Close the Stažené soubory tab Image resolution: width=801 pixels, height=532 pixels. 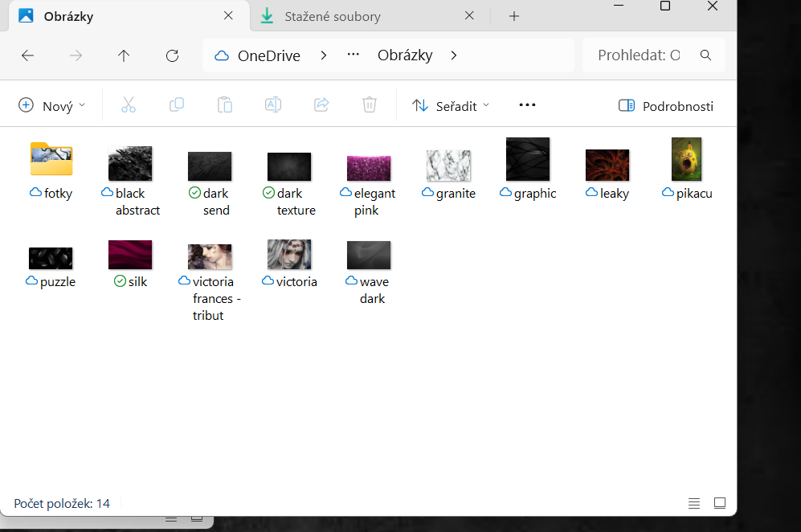[x=469, y=16]
